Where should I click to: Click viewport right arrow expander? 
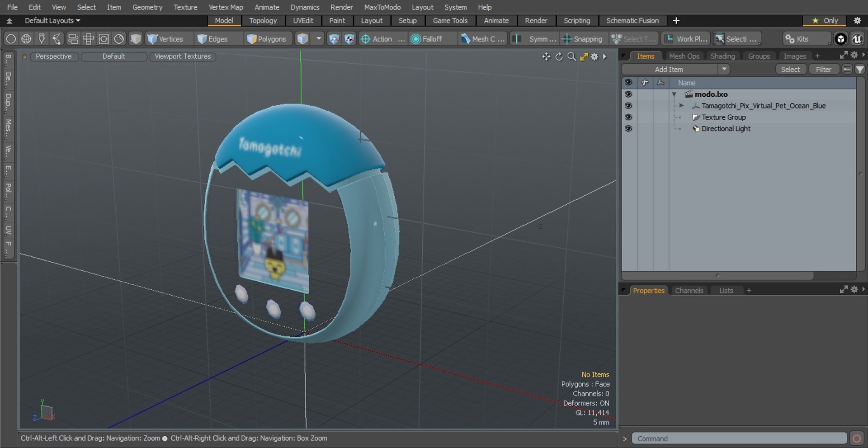(604, 57)
